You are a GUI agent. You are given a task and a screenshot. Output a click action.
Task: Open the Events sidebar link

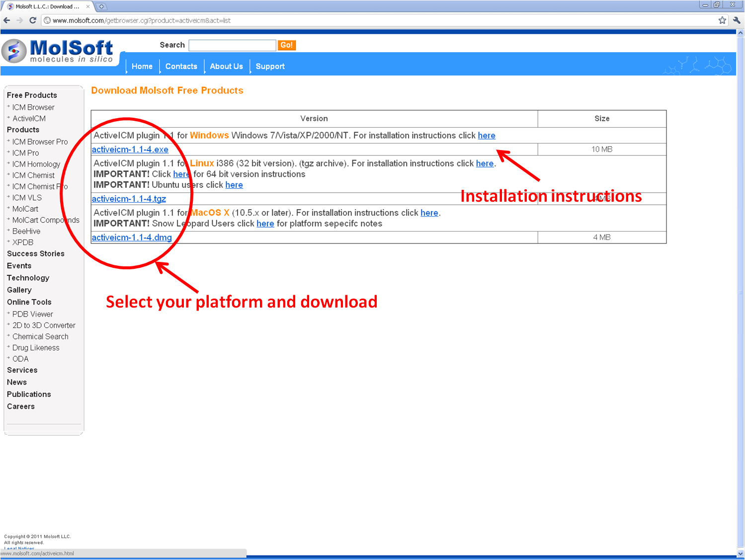19,266
